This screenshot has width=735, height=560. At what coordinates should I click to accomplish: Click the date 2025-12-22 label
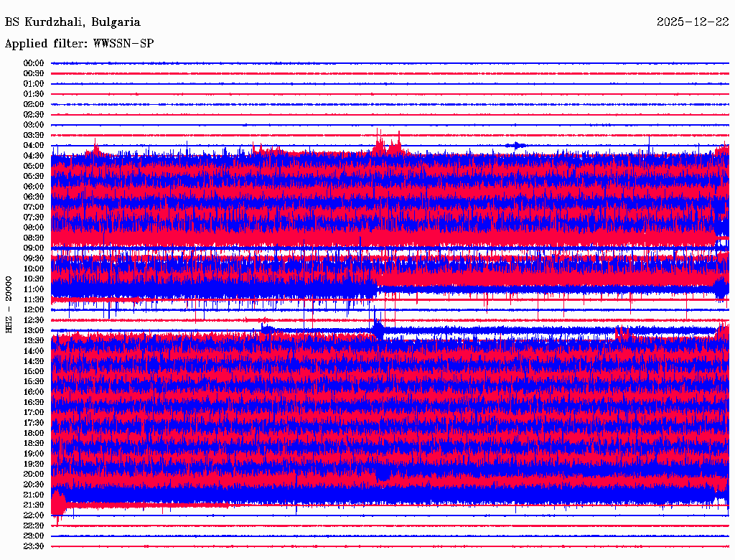pos(693,22)
